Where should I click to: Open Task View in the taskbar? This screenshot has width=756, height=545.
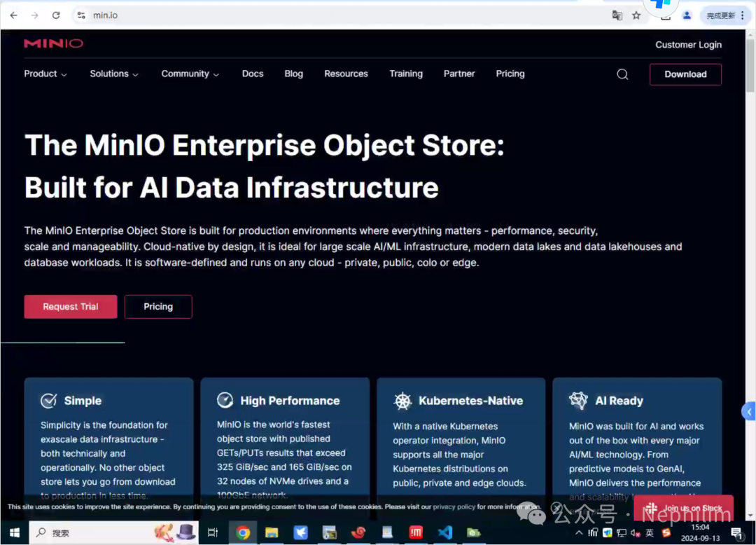point(213,532)
